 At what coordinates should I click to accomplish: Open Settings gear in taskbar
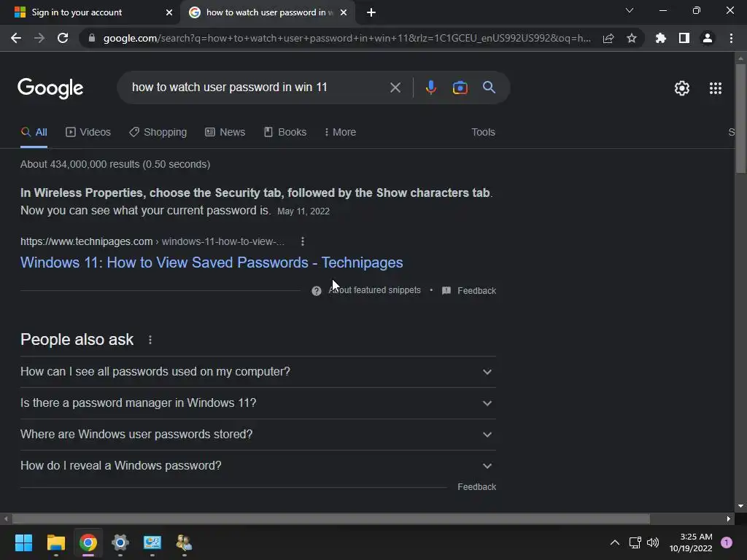click(120, 542)
